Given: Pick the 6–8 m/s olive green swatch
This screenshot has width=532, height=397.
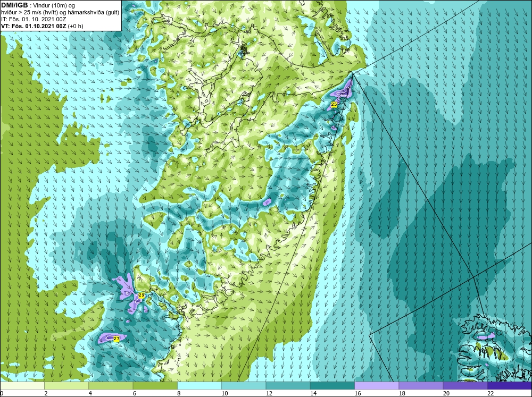Looking at the screenshot, I should 155,386.
